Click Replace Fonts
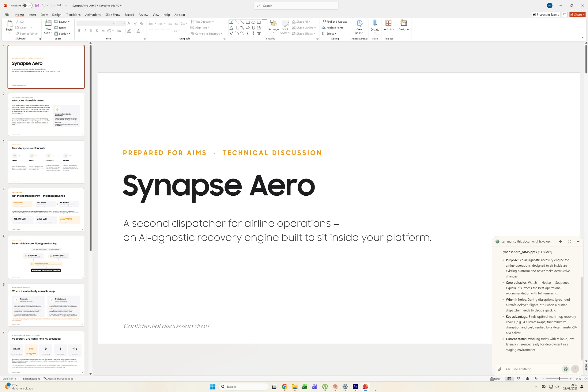 (x=333, y=28)
